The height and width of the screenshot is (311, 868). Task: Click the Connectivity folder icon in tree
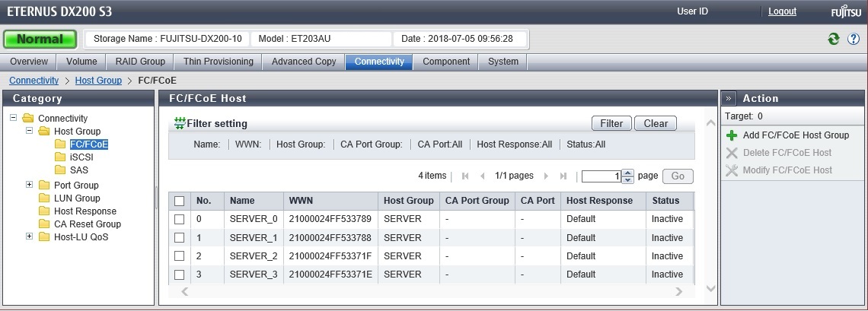click(27, 118)
